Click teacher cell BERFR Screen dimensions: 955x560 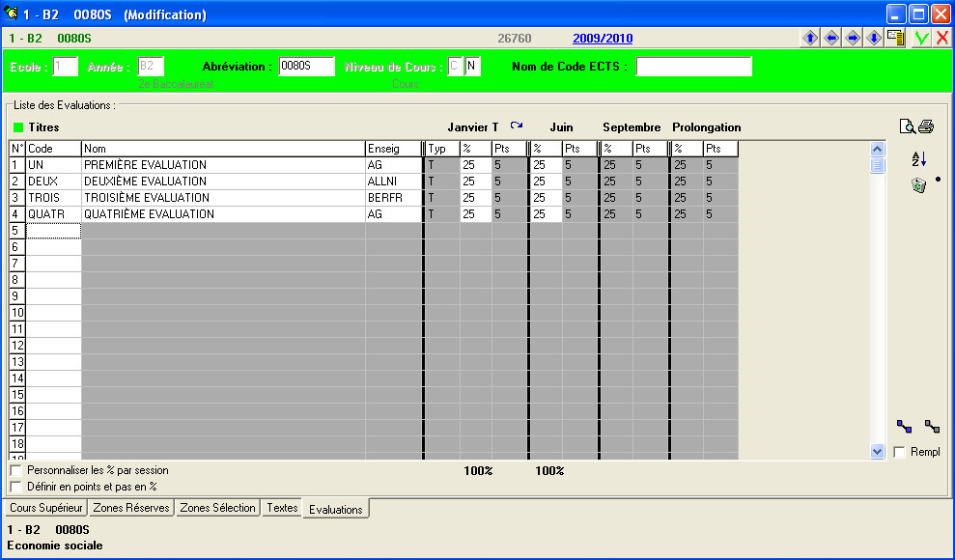(x=393, y=198)
